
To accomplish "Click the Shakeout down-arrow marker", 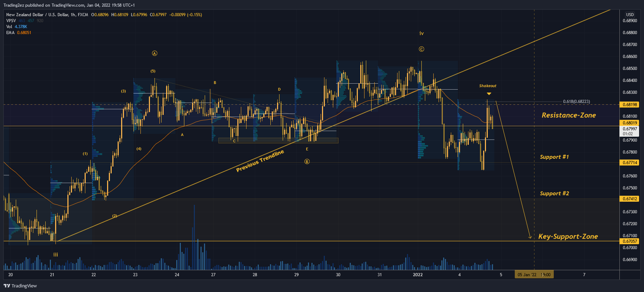I will pyautogui.click(x=489, y=94).
